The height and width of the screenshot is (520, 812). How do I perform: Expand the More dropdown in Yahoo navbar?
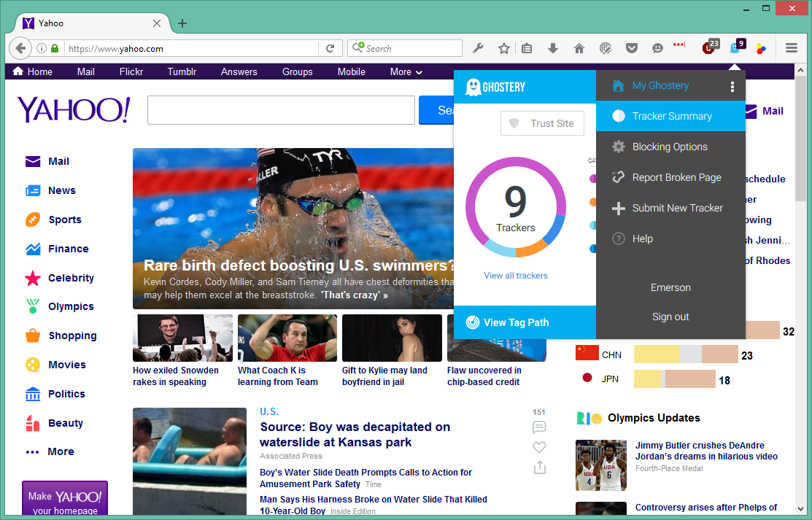(x=406, y=71)
